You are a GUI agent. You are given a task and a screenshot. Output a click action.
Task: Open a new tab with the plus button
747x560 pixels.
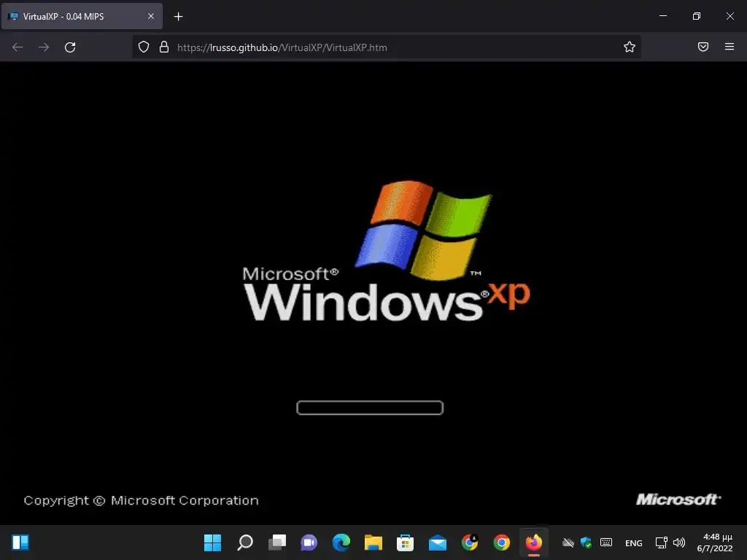point(178,17)
